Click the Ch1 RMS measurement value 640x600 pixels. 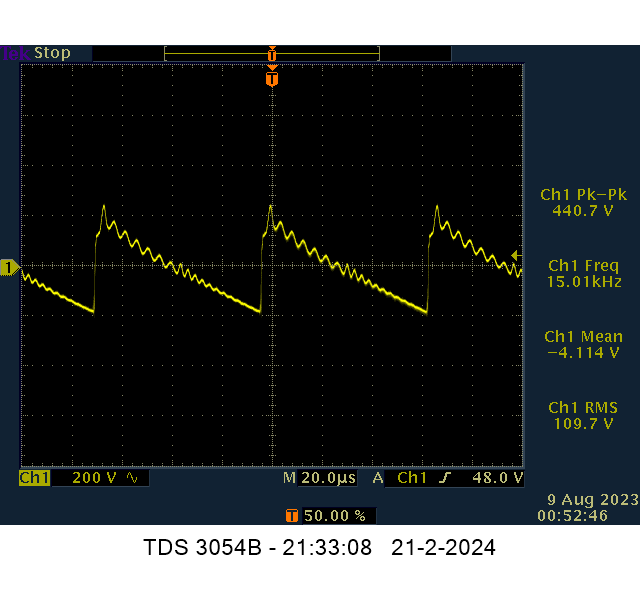pyautogui.click(x=583, y=424)
